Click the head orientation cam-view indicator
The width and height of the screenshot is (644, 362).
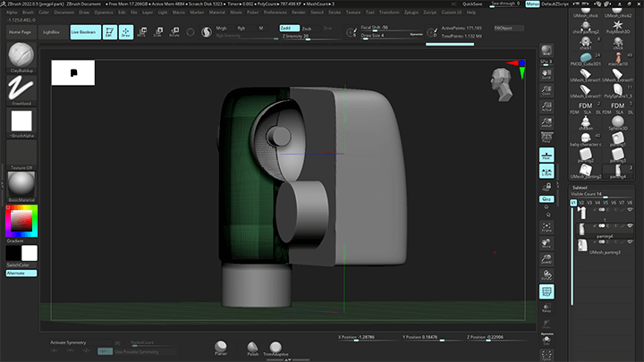click(502, 85)
